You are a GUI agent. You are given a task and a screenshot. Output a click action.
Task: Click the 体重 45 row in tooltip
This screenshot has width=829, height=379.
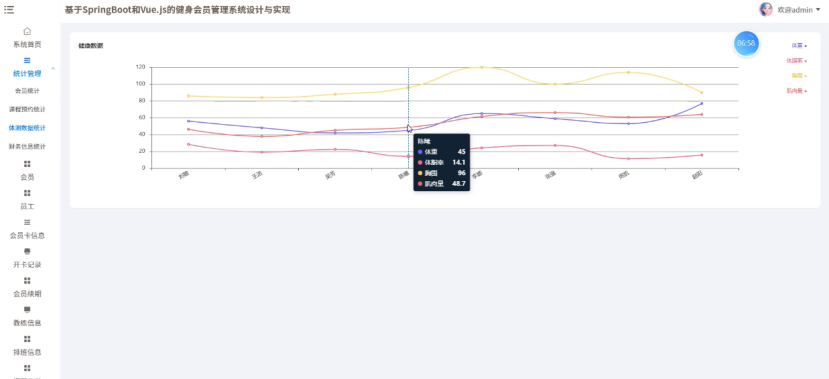click(x=441, y=152)
